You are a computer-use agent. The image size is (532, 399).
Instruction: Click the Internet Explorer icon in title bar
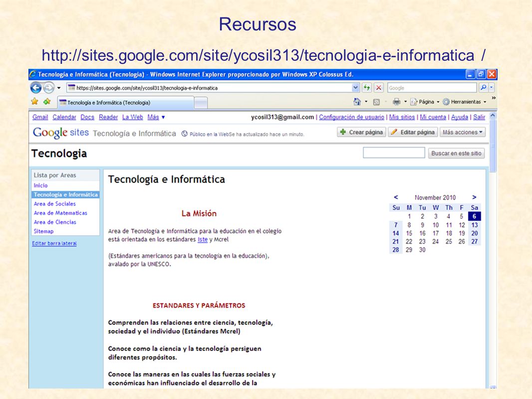(33, 74)
